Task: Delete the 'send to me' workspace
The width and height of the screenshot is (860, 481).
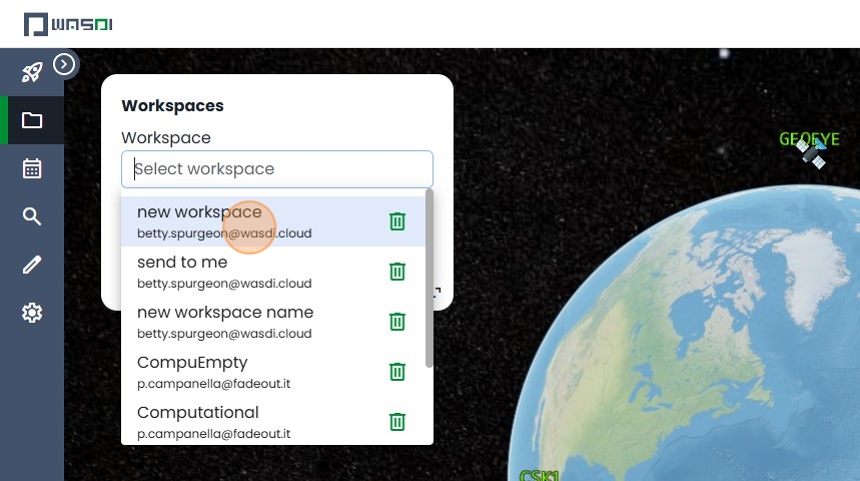Action: click(397, 271)
